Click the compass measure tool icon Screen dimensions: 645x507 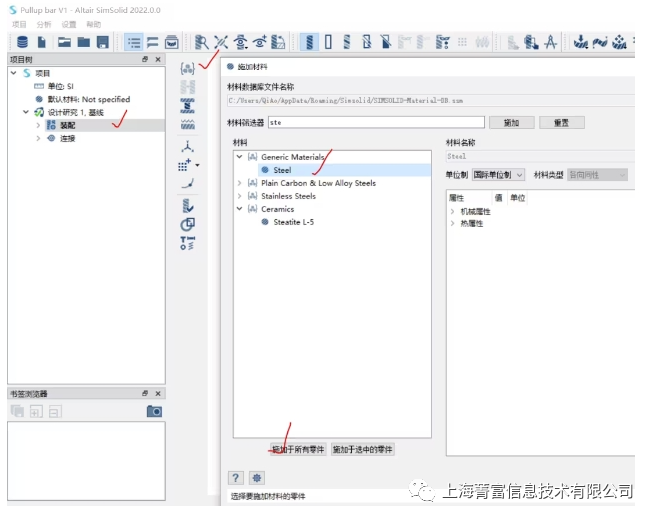[550, 42]
